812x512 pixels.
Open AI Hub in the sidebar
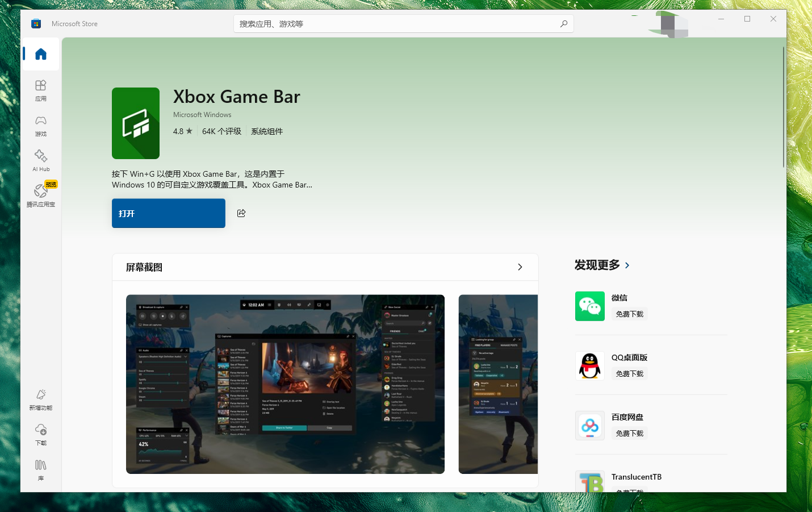tap(40, 161)
